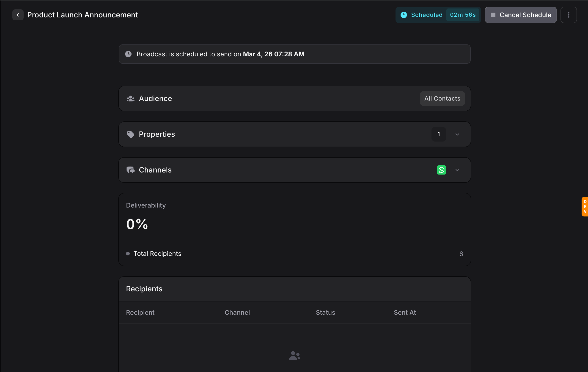This screenshot has height=372, width=588.
Task: Click the Sent At column header
Action: click(405, 312)
